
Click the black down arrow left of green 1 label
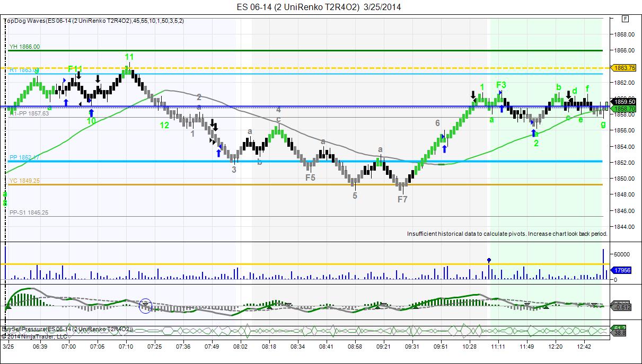click(473, 95)
